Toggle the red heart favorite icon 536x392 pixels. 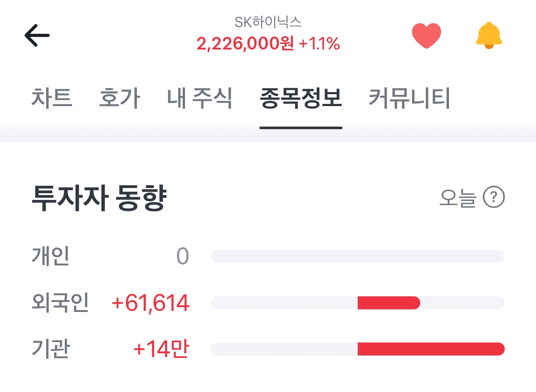coord(427,35)
